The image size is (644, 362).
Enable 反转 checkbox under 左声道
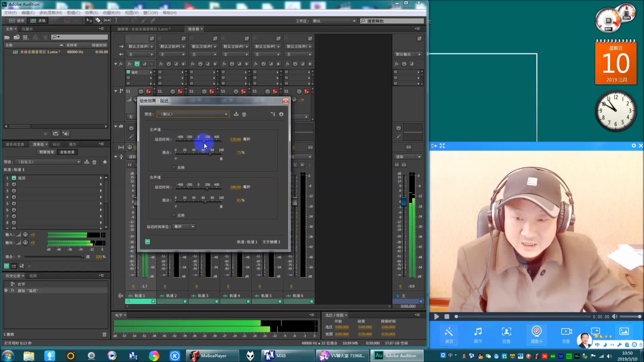(174, 168)
